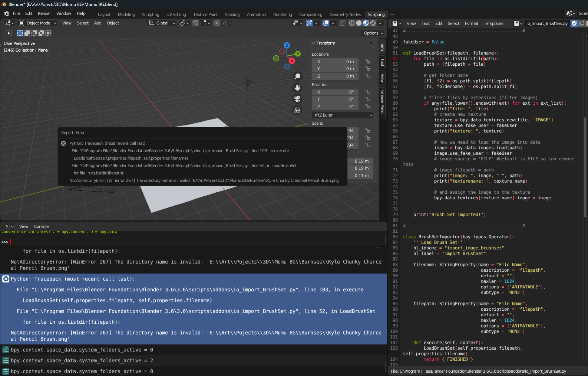Choose the set-new-selection box mode icon
Image resolution: width=588 pixels, height=376 pixels.
point(20,33)
